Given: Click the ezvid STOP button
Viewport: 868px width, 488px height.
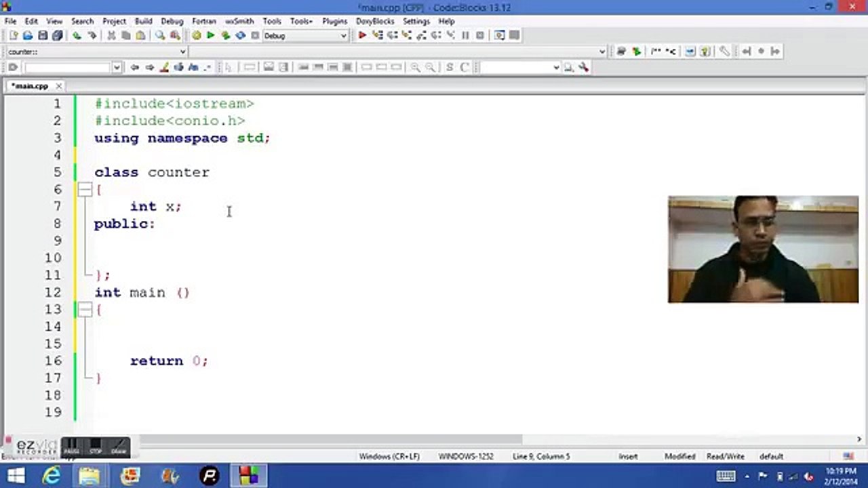Looking at the screenshot, I should pyautogui.click(x=95, y=447).
